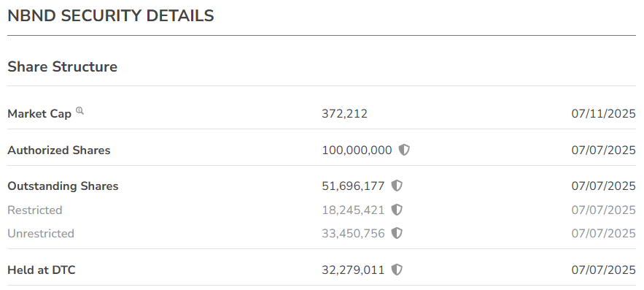Select the Market Cap label
Viewport: 644px width, 290px height.
pos(39,114)
